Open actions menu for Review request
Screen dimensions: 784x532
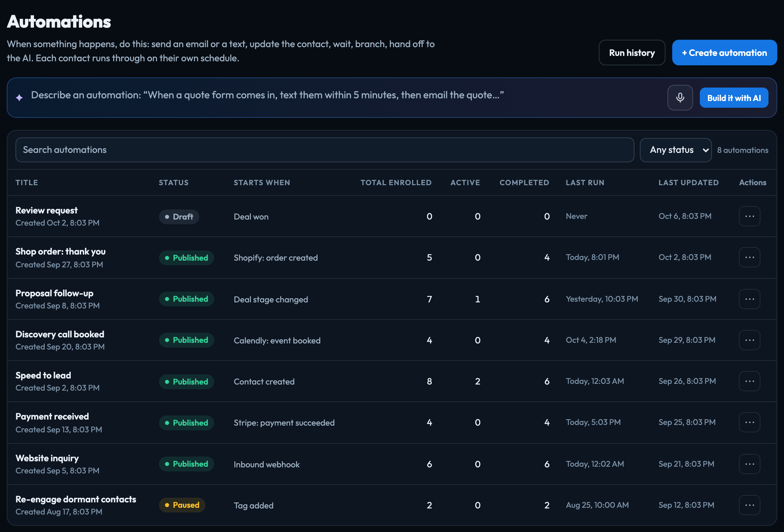point(749,216)
